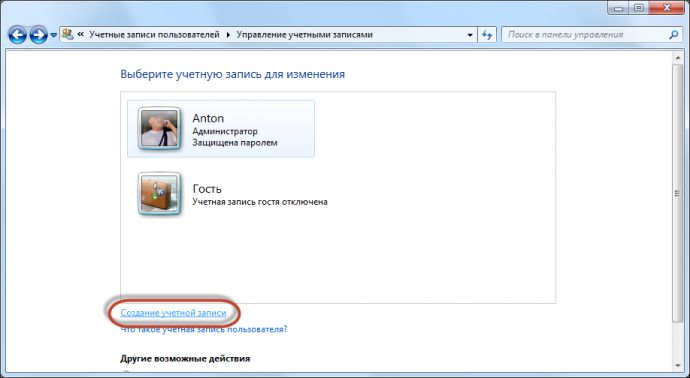The width and height of the screenshot is (690, 378).
Task: Click the vertical scrollbar thumb
Action: pos(678,194)
